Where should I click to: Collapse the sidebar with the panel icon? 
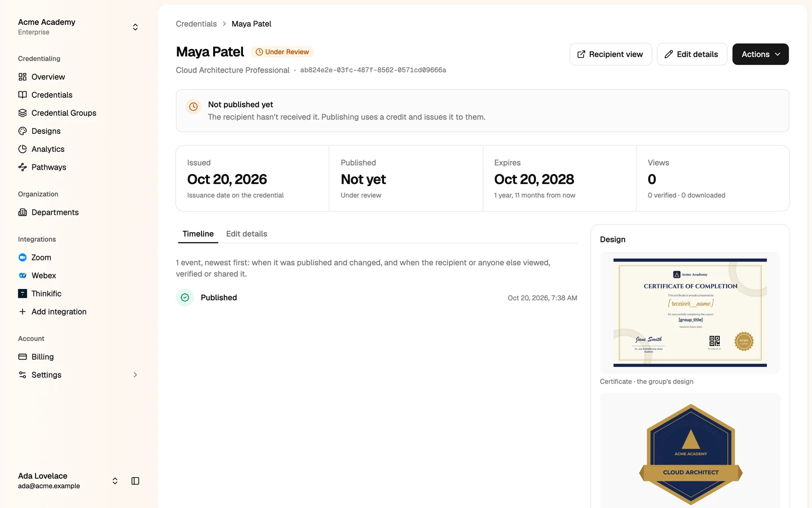coord(135,481)
